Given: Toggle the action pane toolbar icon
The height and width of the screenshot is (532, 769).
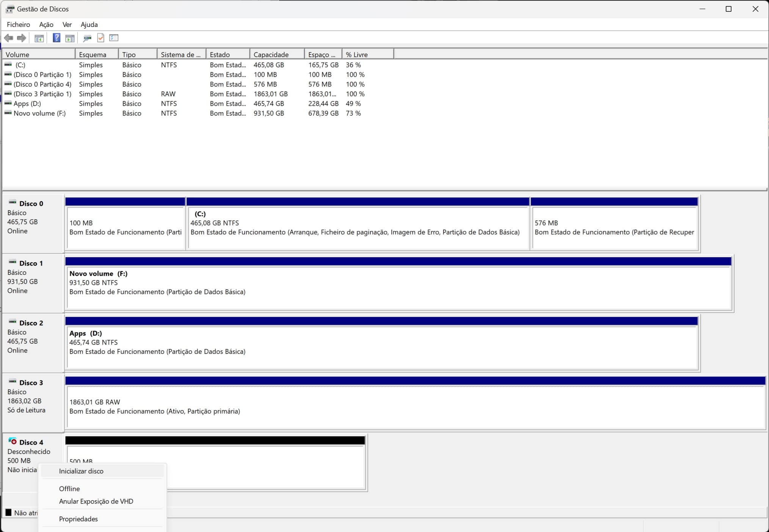Looking at the screenshot, I should click(x=70, y=38).
